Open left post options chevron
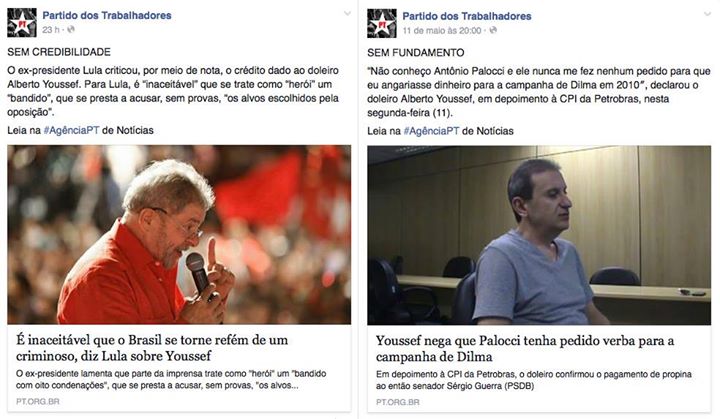The width and height of the screenshot is (720, 419). click(348, 14)
